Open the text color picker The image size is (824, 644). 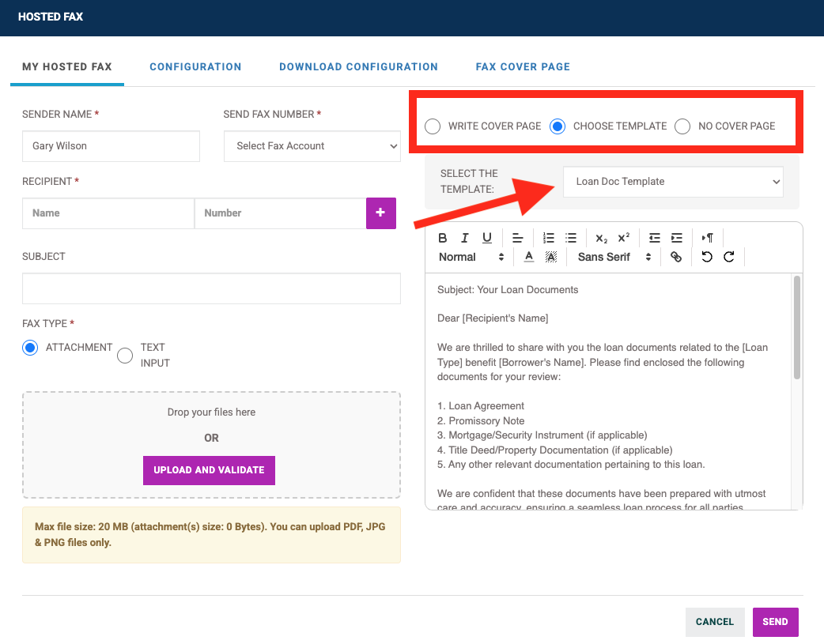(x=528, y=257)
